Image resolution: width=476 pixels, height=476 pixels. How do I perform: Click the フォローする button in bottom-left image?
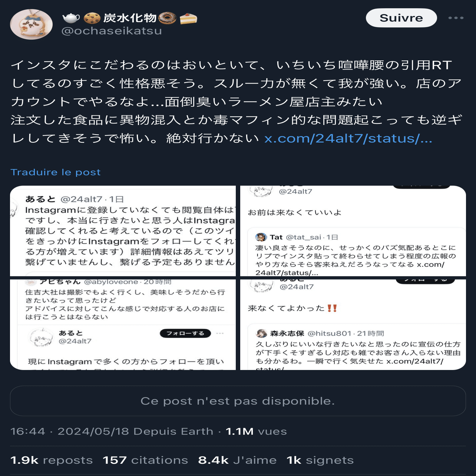(185, 333)
